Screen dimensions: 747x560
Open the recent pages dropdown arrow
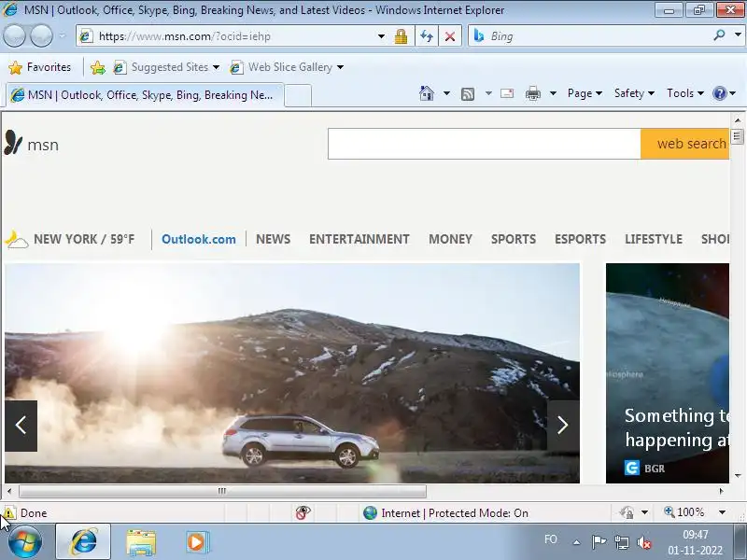click(x=62, y=35)
